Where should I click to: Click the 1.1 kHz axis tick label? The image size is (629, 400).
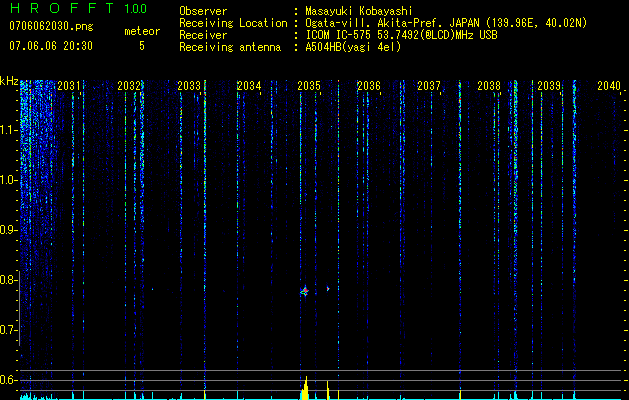tap(7, 130)
